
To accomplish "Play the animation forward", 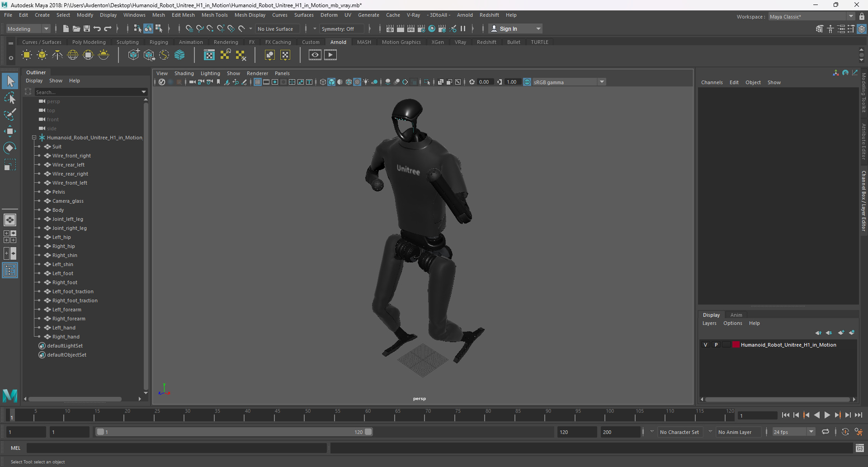I will [827, 415].
